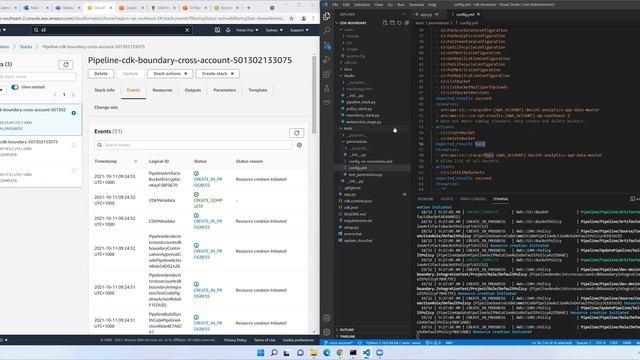Image resolution: width=640 pixels, height=360 pixels.
Task: Open Windows Start menu on taskbar
Action: (x=261, y=353)
